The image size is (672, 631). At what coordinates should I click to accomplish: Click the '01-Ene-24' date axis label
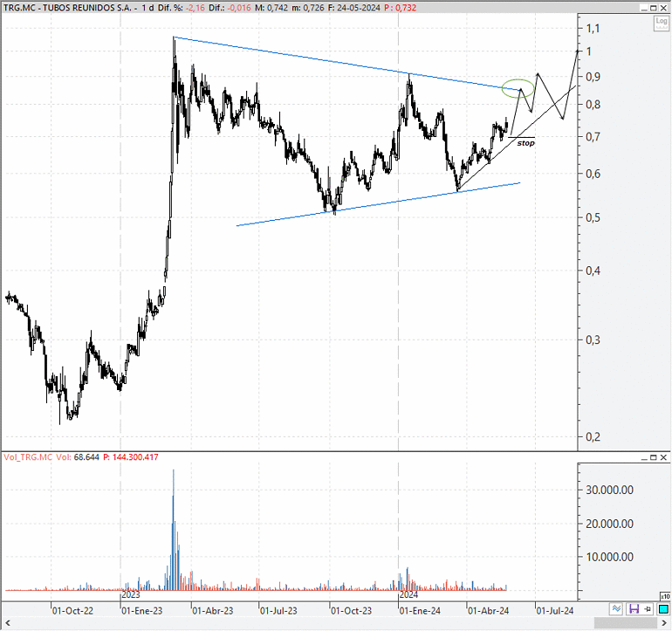(420, 611)
